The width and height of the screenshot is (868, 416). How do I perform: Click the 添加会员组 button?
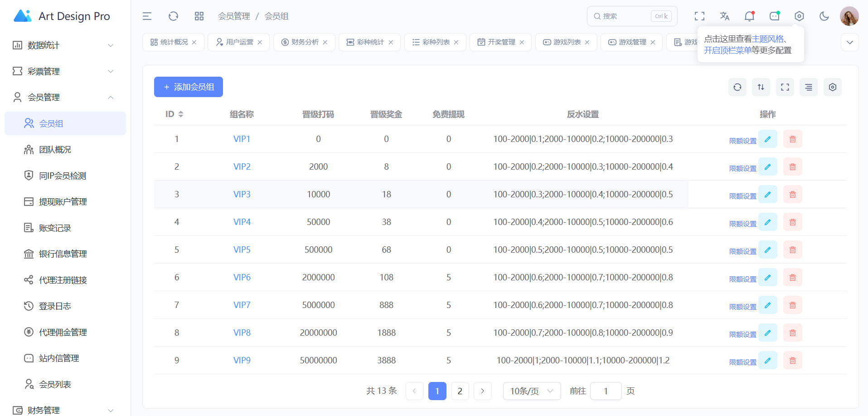pyautogui.click(x=189, y=87)
